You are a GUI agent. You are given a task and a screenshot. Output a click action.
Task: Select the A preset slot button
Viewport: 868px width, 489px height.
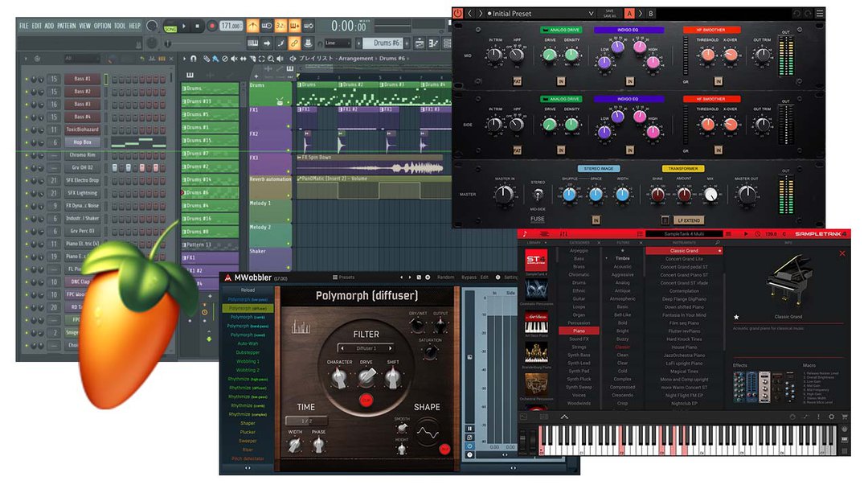[629, 13]
